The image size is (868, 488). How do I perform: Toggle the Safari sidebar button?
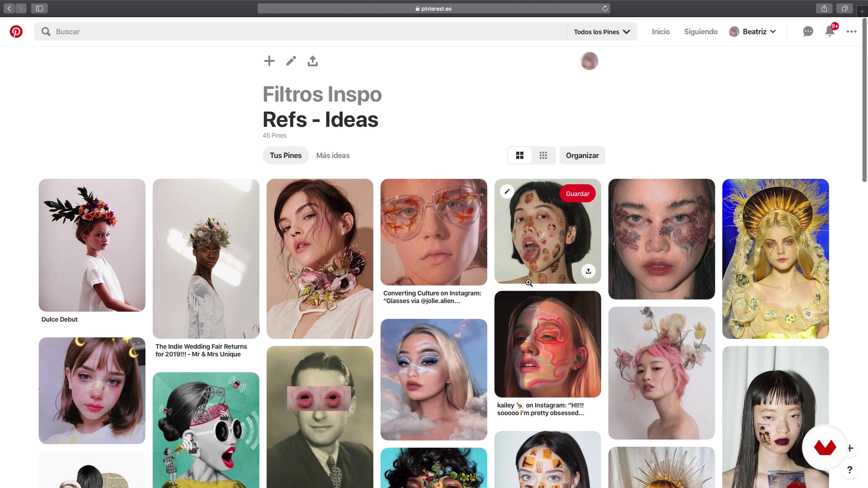39,8
